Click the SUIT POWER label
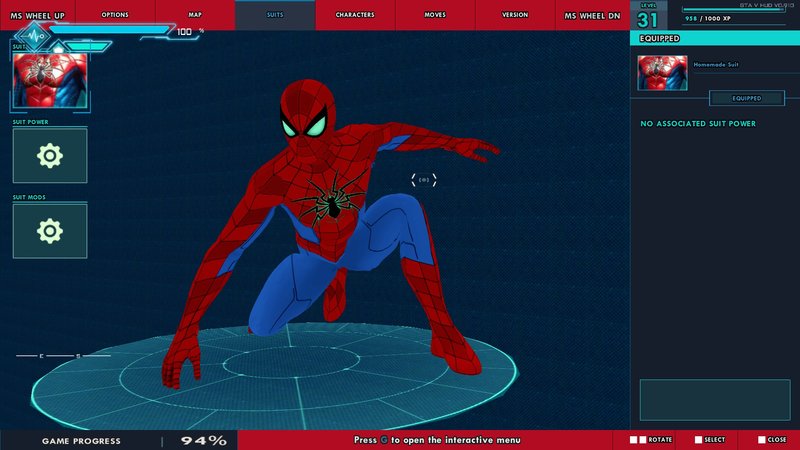Image resolution: width=800 pixels, height=450 pixels. (x=31, y=122)
